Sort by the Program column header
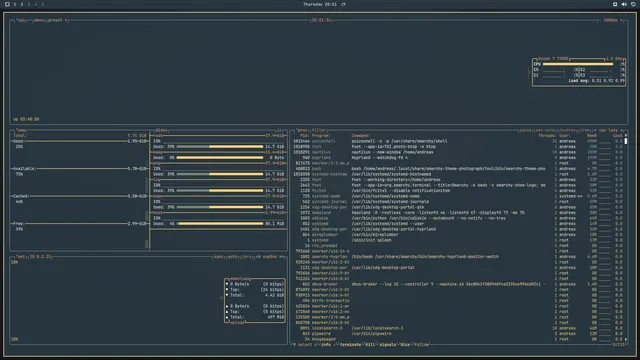640x360 pixels. [x=321, y=136]
